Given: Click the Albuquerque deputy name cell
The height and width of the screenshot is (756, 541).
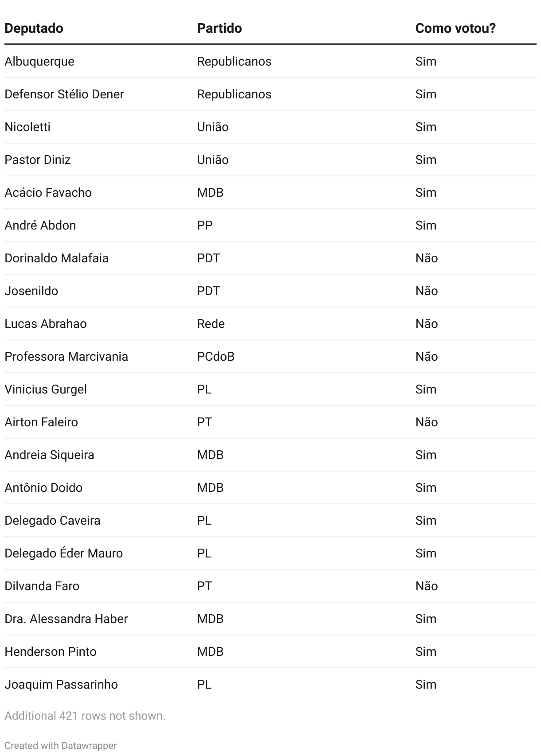Looking at the screenshot, I should [x=39, y=61].
